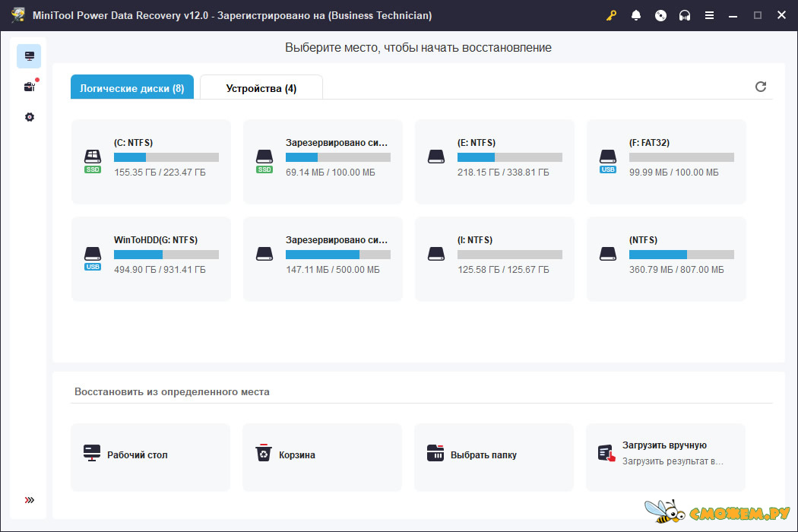The height and width of the screenshot is (532, 798).
Task: Click the "69.14 МБ / 100.00 МБ" size text
Action: [x=331, y=173]
